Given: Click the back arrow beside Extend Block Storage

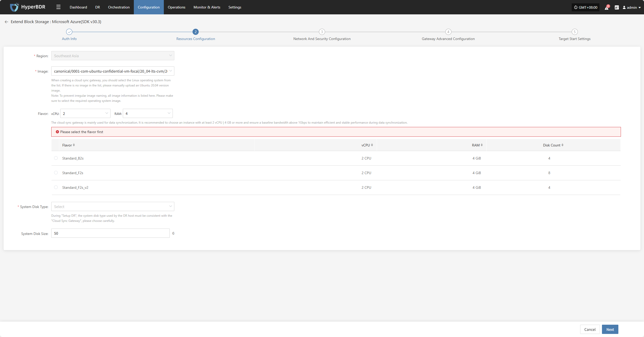Looking at the screenshot, I should (x=6, y=22).
